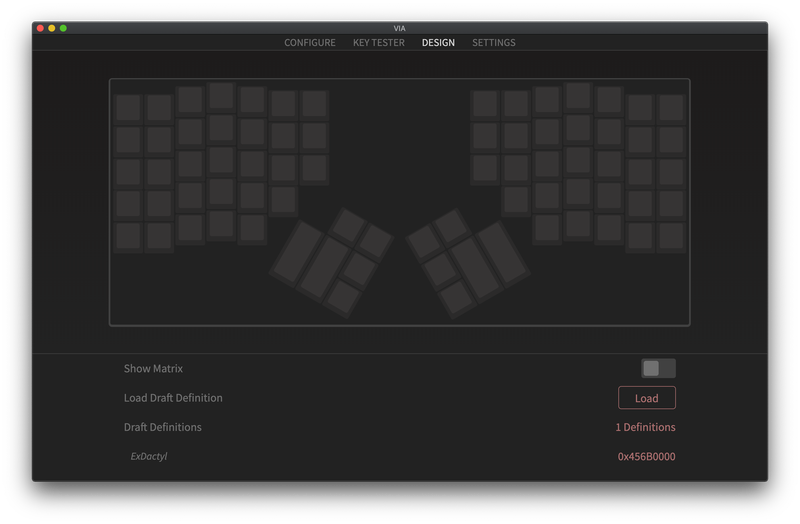800x524 pixels.
Task: Select the DESIGN tab
Action: (x=438, y=42)
